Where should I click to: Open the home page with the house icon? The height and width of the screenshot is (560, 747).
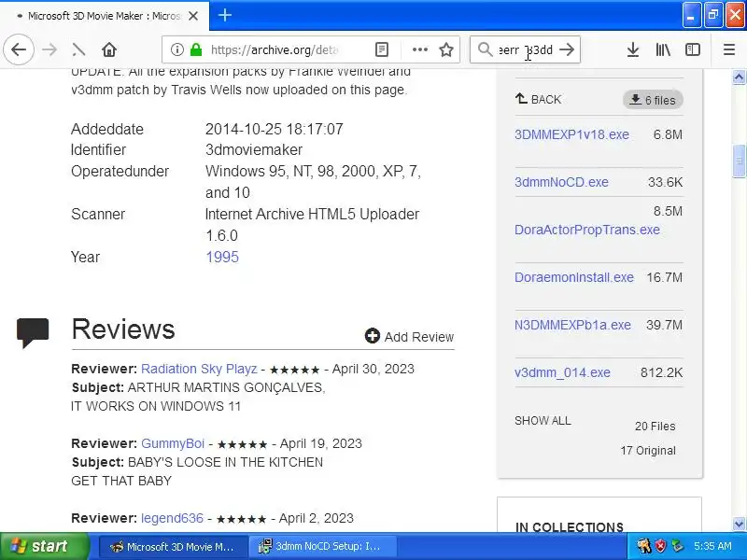click(x=109, y=49)
